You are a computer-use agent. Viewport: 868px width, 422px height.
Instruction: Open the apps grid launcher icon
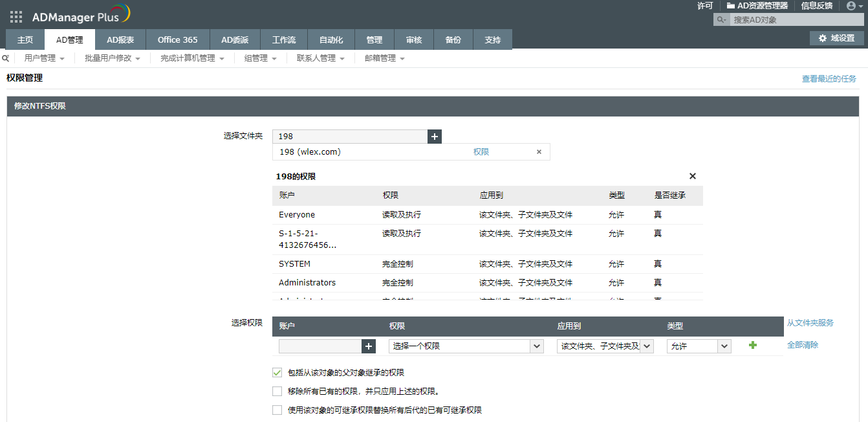click(x=16, y=17)
